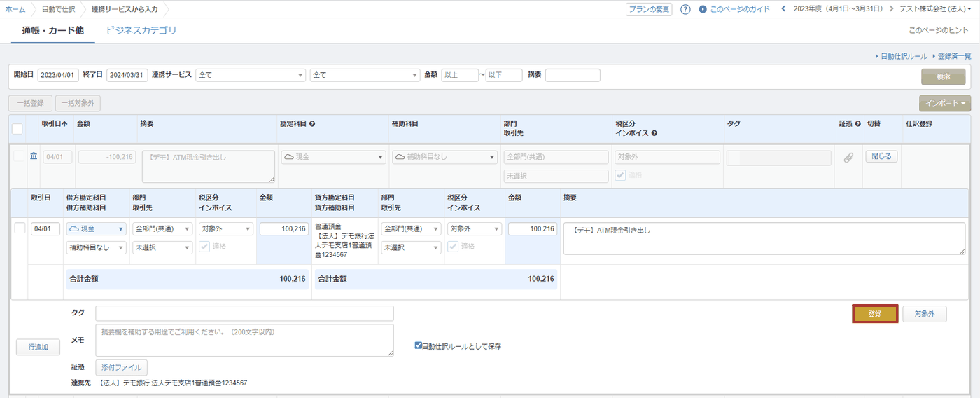
Task: Open credit 未選択 partner dropdown
Action: tap(411, 247)
